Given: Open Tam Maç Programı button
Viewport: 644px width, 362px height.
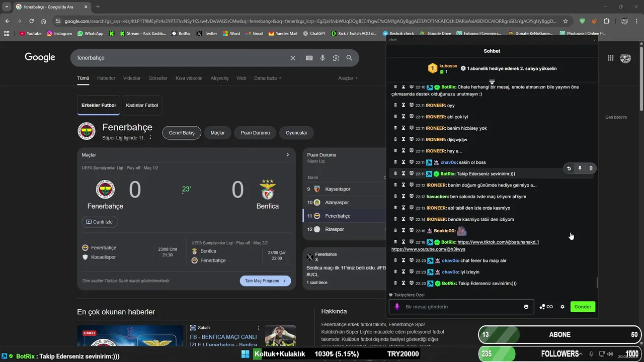Looking at the screenshot, I should pyautogui.click(x=265, y=281).
